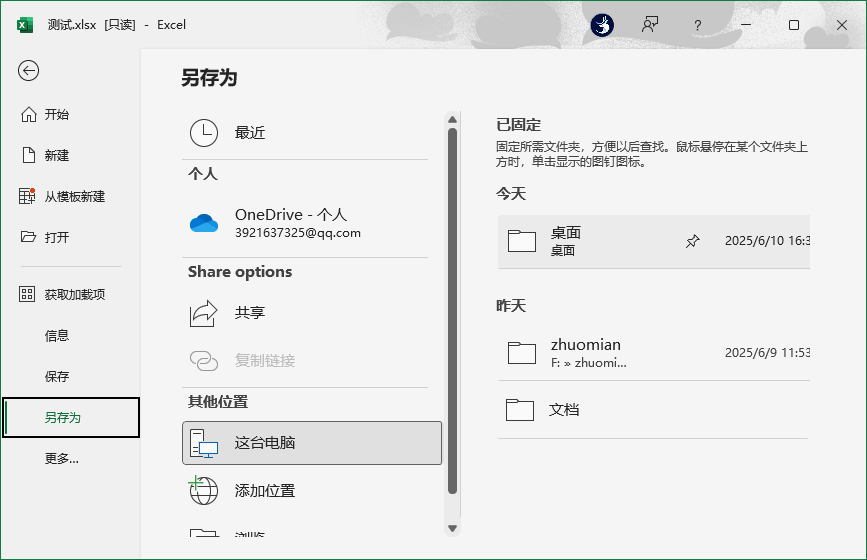The image size is (867, 560).
Task: Open 从模板新建 in the sidebar
Action: pyautogui.click(x=71, y=196)
